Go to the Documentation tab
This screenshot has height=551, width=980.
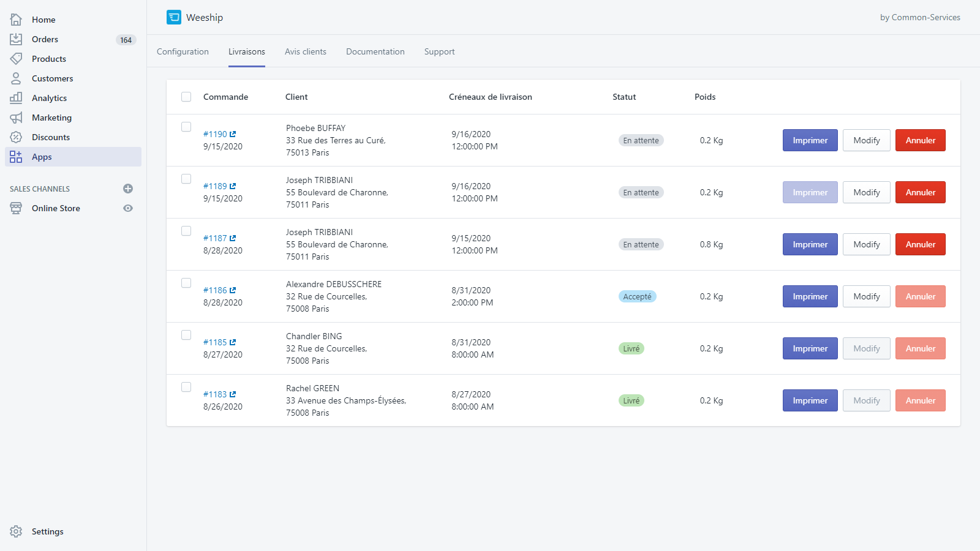[375, 51]
